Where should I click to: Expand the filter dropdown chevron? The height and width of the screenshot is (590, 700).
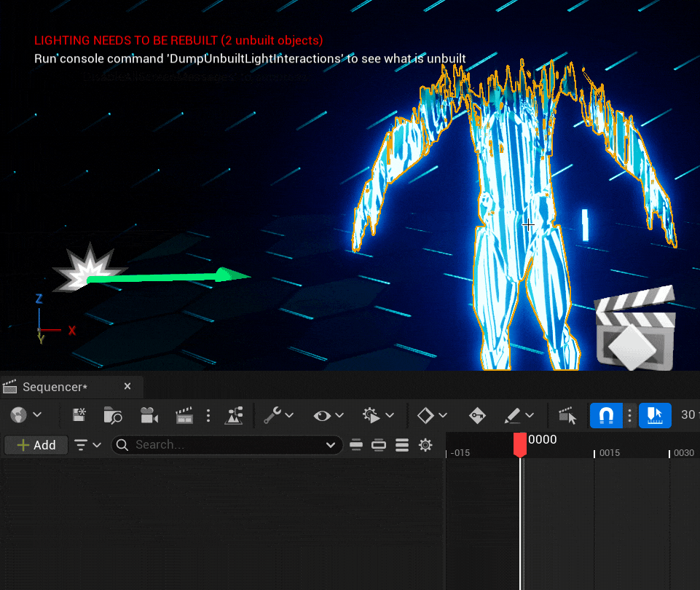tap(97, 445)
